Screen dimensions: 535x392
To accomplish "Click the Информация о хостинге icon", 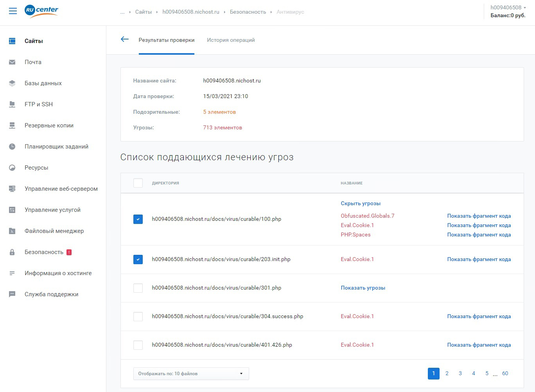I will pyautogui.click(x=12, y=273).
